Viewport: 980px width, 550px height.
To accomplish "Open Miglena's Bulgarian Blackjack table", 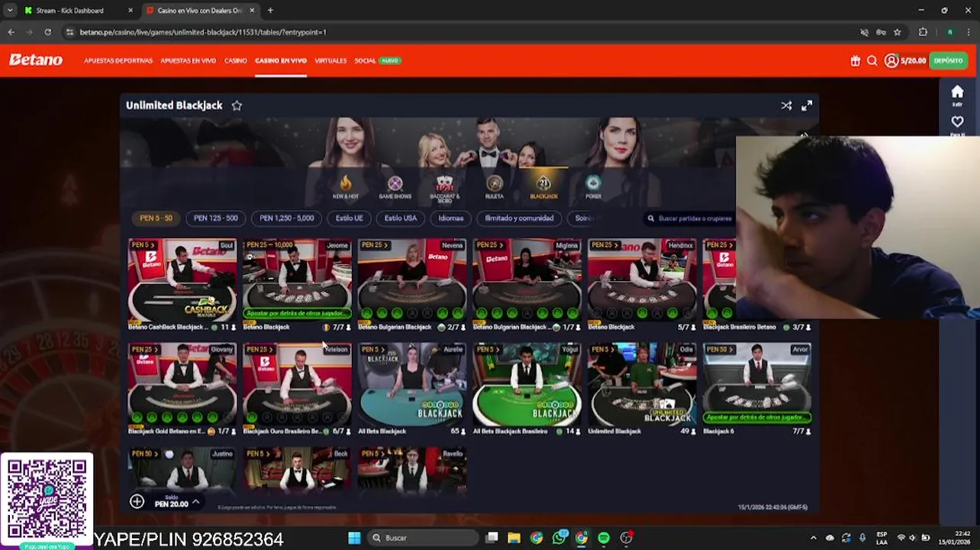I will click(527, 285).
